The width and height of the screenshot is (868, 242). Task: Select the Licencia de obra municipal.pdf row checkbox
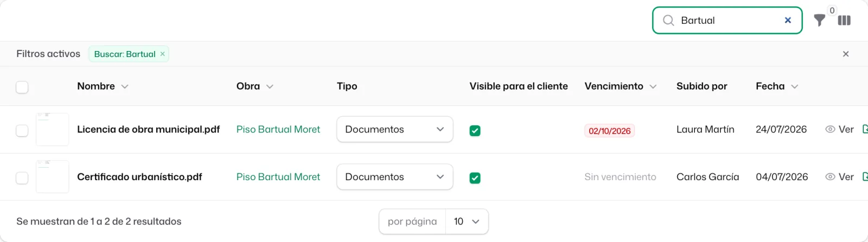point(22,130)
